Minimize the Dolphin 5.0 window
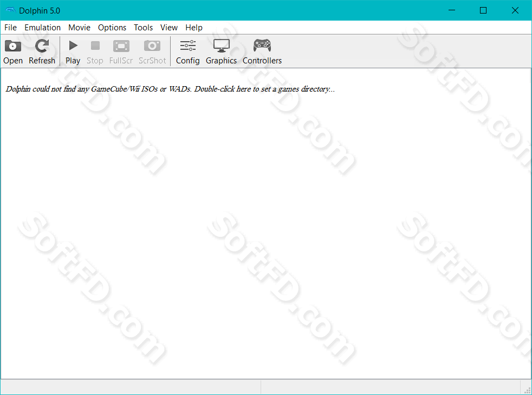Image resolution: width=532 pixels, height=395 pixels. point(452,10)
